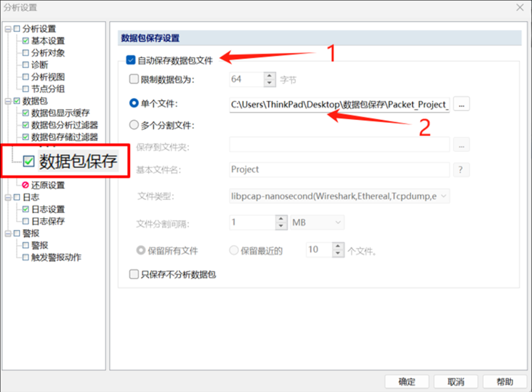Select 数据包分析过滤器 in the tree

[x=65, y=125]
